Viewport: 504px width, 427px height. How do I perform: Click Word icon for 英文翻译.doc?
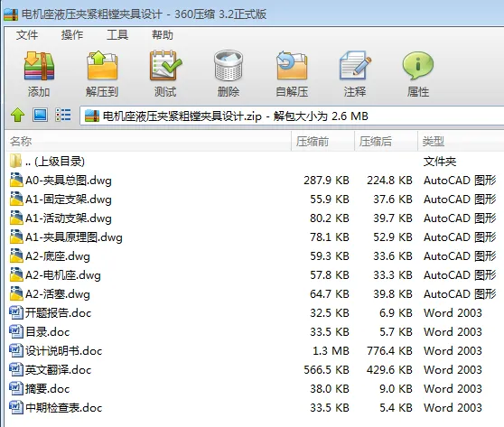click(16, 369)
